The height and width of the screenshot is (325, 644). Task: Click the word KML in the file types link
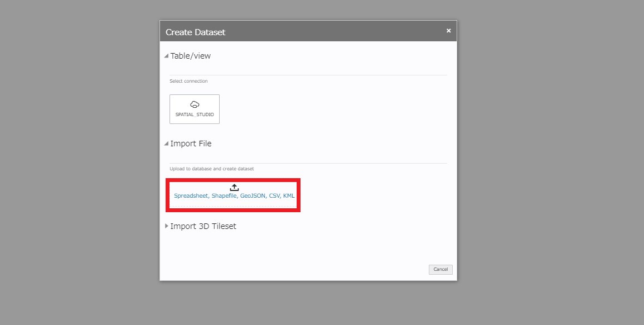click(289, 196)
